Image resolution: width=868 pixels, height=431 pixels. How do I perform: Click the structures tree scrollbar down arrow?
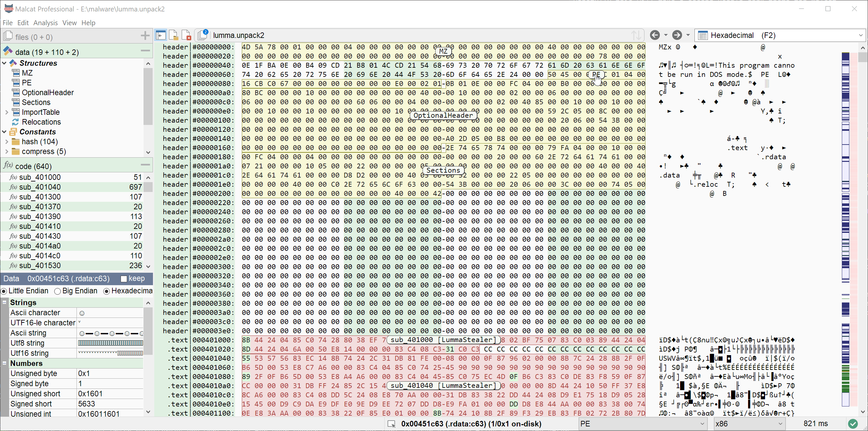pos(148,152)
